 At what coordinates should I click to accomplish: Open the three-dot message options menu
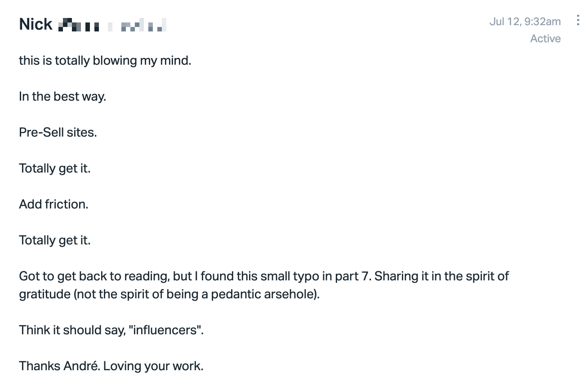click(578, 21)
